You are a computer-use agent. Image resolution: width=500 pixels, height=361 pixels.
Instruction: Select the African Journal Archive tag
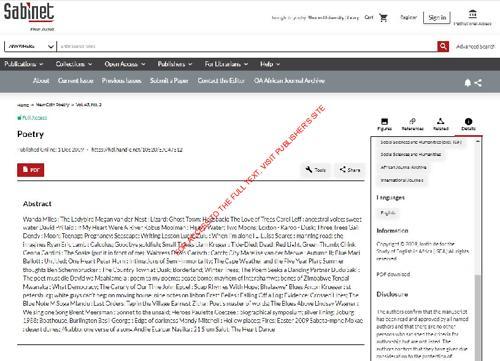click(403, 167)
